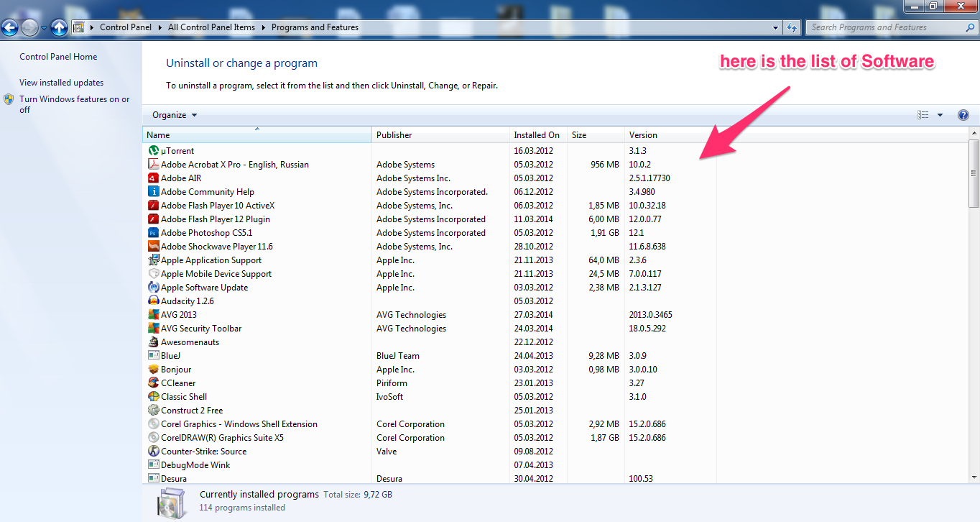This screenshot has height=522, width=980.
Task: Open Turn Windows features on or off
Action: pos(75,104)
